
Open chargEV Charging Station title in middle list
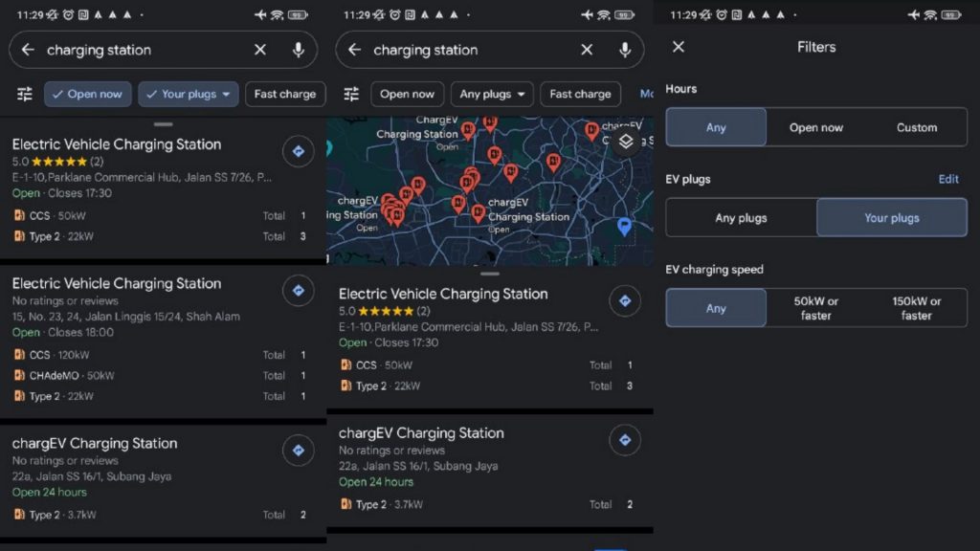pyautogui.click(x=421, y=433)
